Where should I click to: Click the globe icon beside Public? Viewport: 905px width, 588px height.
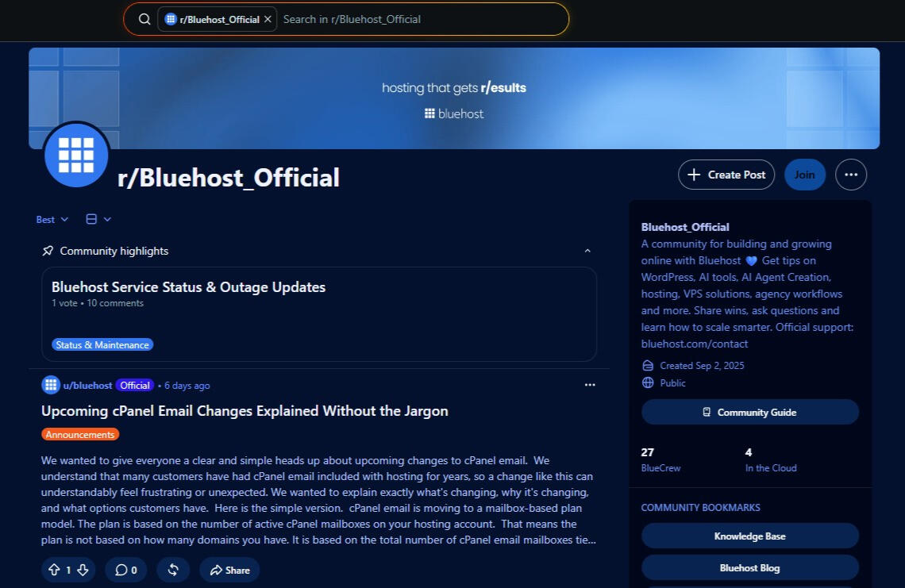[x=648, y=382]
